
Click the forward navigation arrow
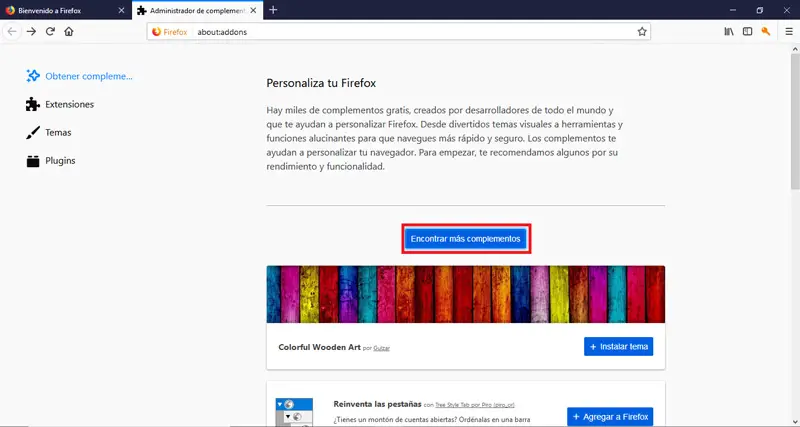[x=32, y=32]
